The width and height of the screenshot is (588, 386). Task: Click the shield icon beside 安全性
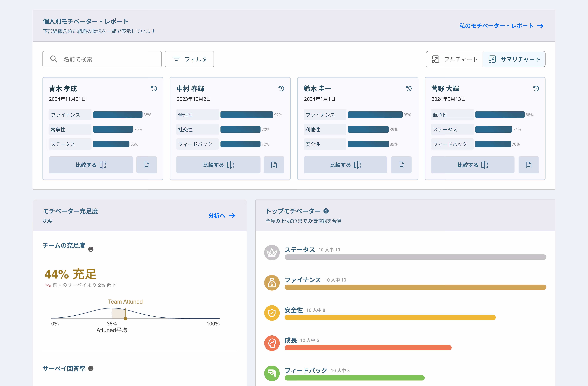coord(272,313)
